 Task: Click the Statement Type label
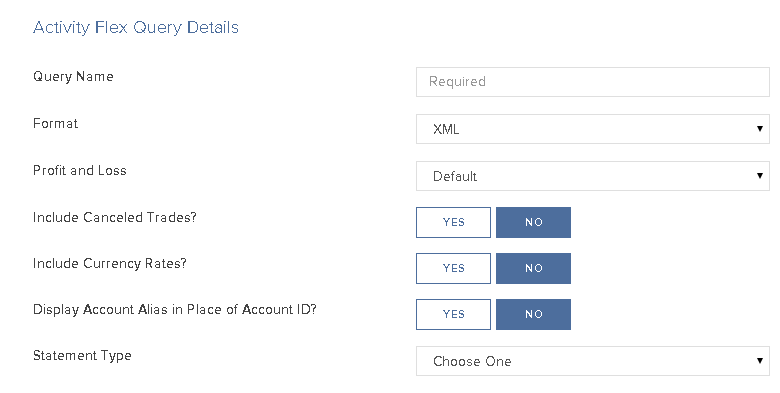point(82,356)
